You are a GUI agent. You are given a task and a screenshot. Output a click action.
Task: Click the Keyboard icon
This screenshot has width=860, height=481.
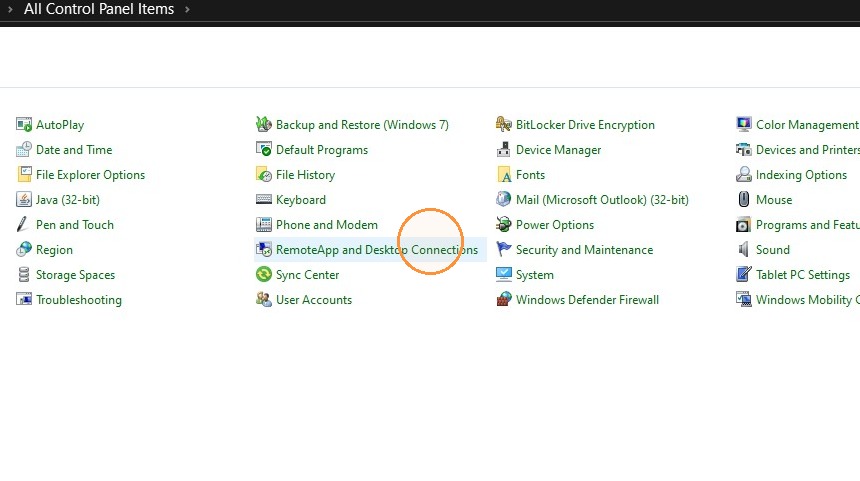coord(264,200)
